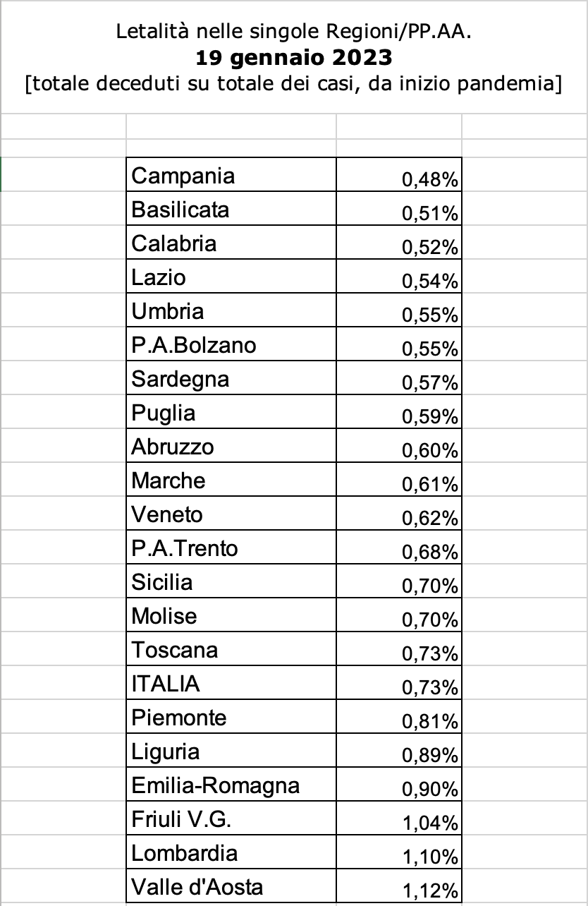Click the Basilicata cell
The width and height of the screenshot is (588, 906).
tap(231, 209)
